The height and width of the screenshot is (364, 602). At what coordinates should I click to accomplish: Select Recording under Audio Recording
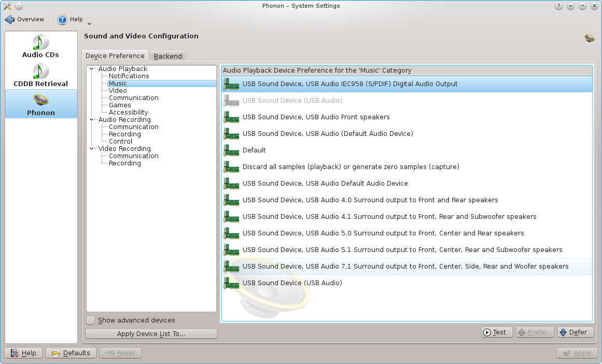pyautogui.click(x=124, y=134)
